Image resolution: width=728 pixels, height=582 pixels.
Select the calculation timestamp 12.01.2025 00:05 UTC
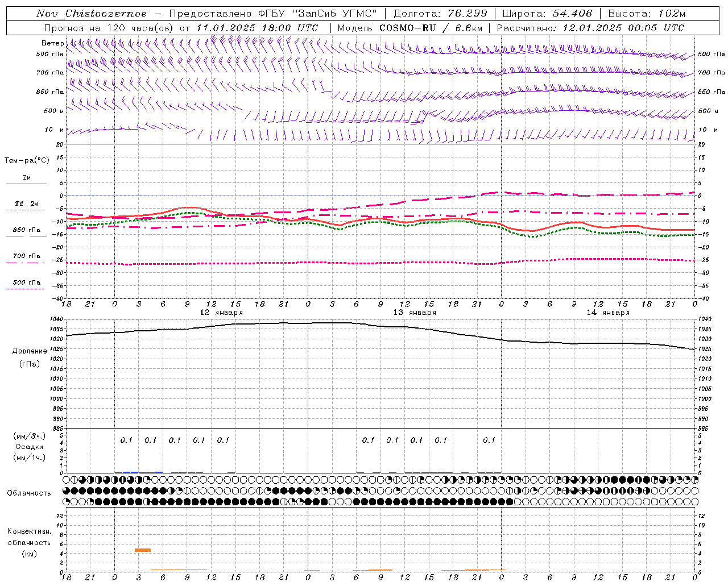(x=623, y=28)
